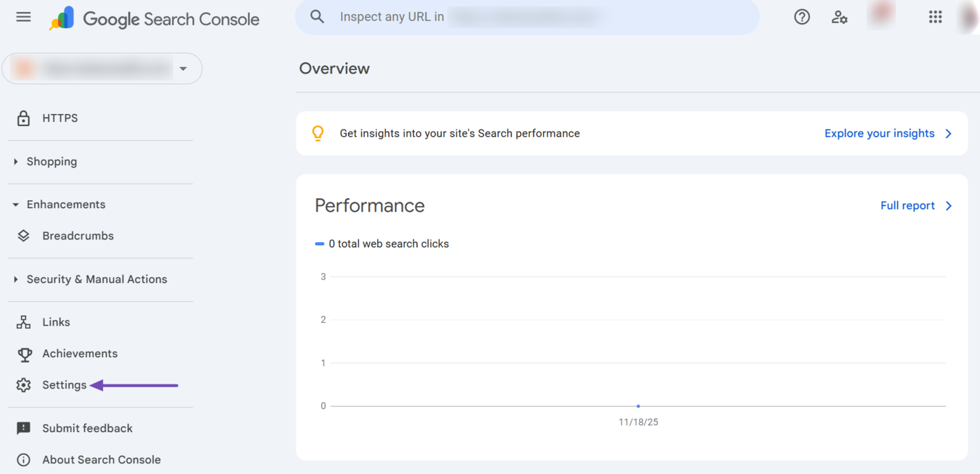Image resolution: width=980 pixels, height=474 pixels.
Task: Collapse the Enhancements section
Action: (x=15, y=204)
